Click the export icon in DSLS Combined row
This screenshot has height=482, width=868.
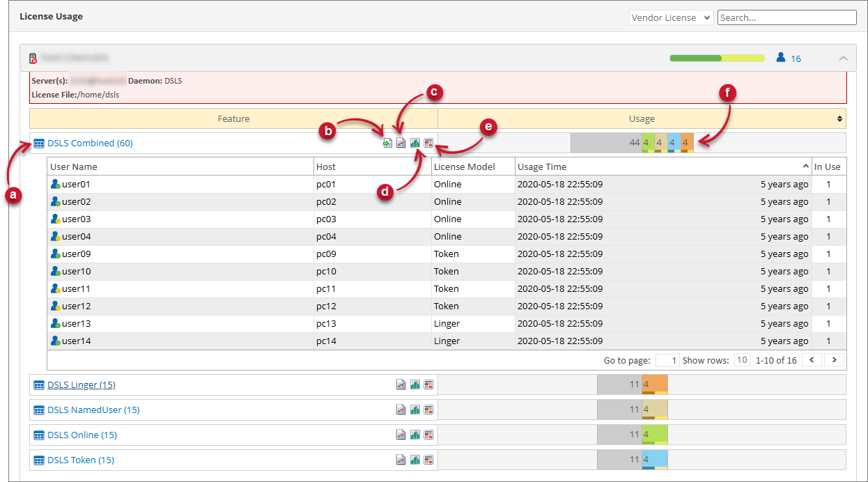(x=387, y=143)
